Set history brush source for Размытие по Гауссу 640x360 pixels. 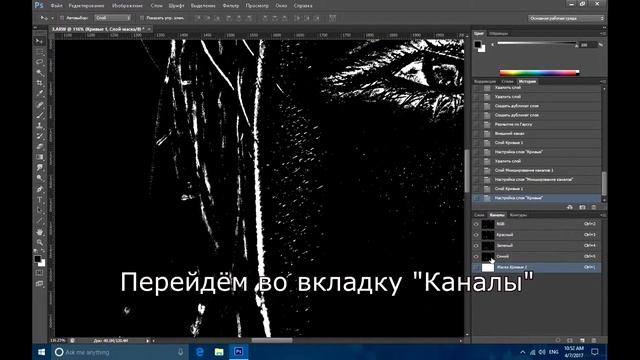(x=476, y=124)
